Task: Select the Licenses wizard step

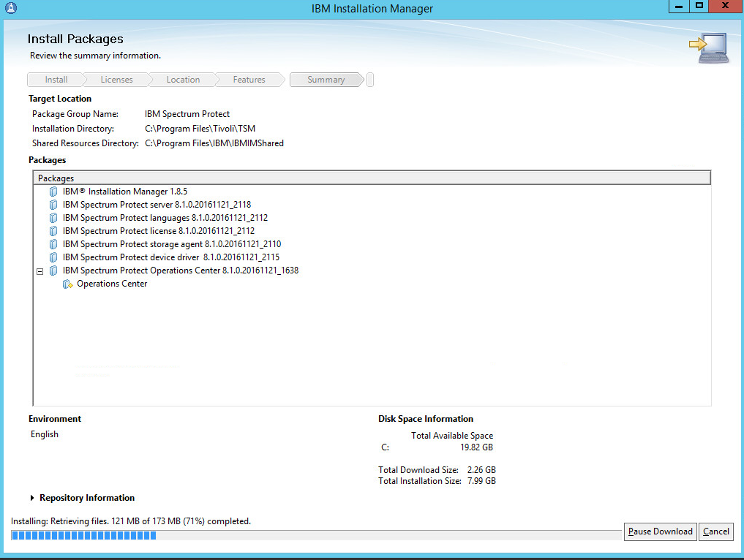Action: coord(116,80)
